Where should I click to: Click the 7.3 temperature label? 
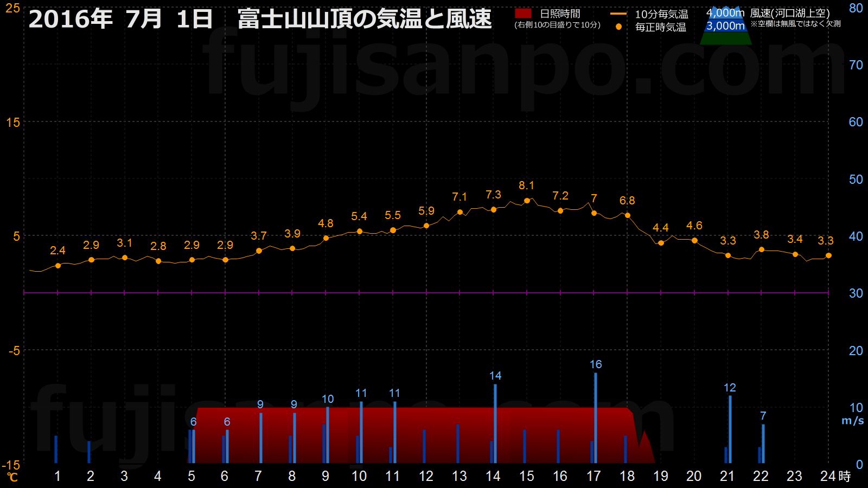tap(493, 195)
